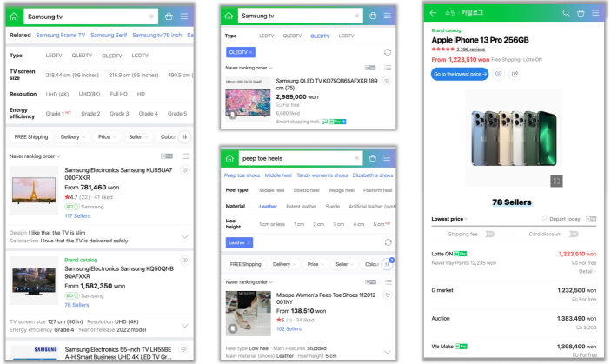Click peep toe heels search field

coord(301,158)
